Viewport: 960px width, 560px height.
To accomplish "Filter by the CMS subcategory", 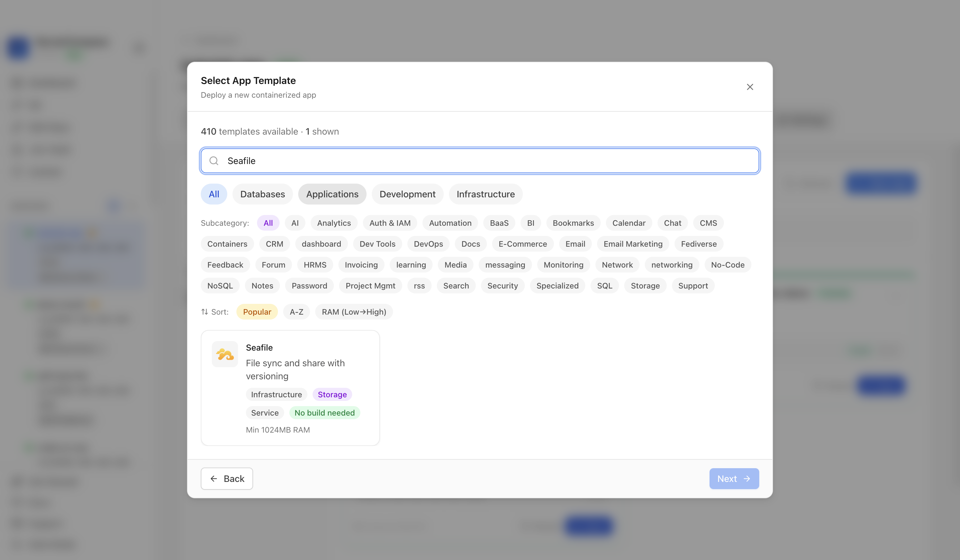I will [x=708, y=223].
